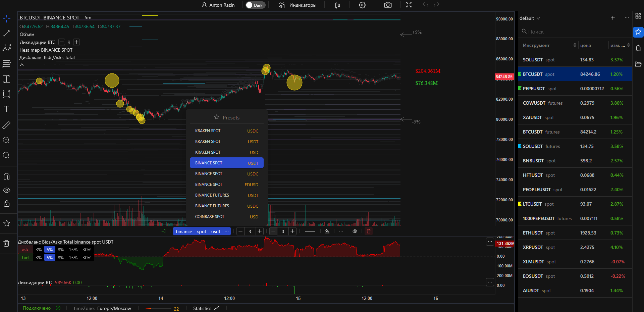This screenshot has height=312, width=644.
Task: Open Дисбаланс pane options menu
Action: (490, 242)
